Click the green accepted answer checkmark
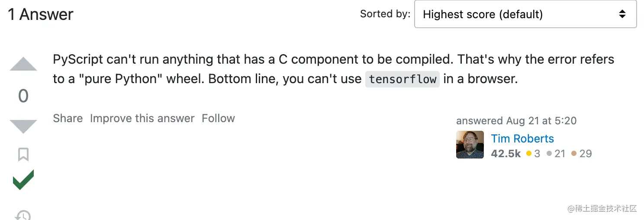 23,180
